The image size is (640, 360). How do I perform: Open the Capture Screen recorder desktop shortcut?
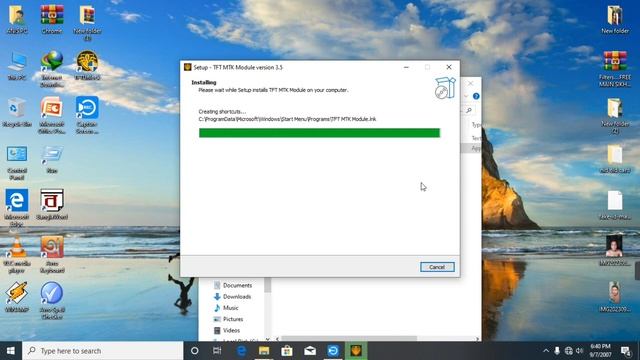coord(87,115)
